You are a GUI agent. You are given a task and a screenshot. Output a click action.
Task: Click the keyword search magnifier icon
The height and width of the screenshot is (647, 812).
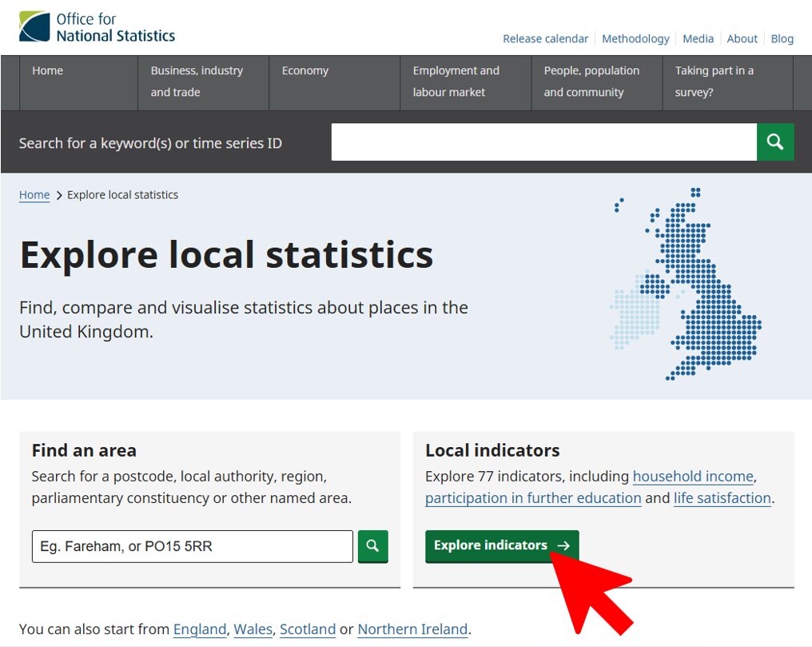coord(774,142)
